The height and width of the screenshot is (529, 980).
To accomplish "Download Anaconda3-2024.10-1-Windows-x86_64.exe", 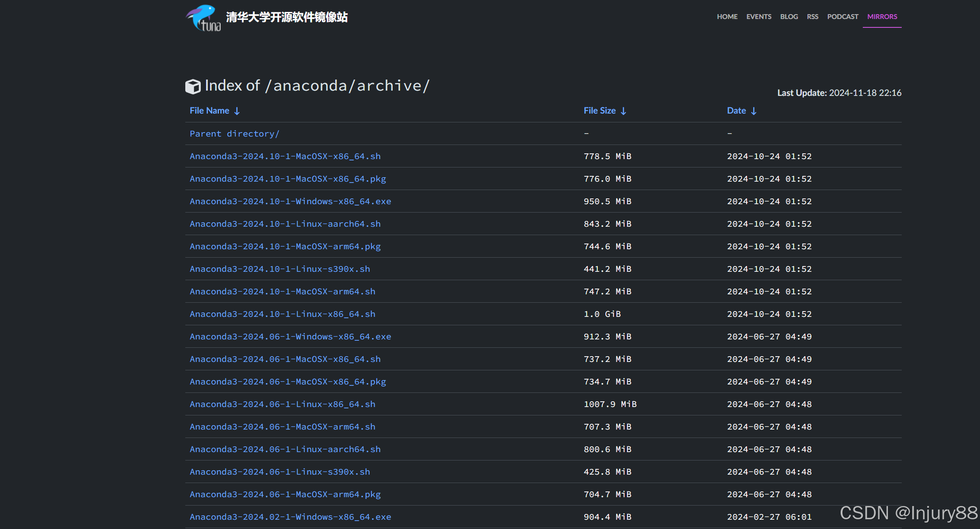I will click(x=291, y=202).
